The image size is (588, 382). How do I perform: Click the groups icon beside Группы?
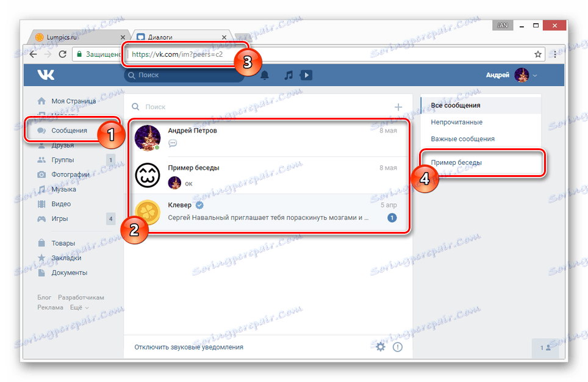pos(41,160)
